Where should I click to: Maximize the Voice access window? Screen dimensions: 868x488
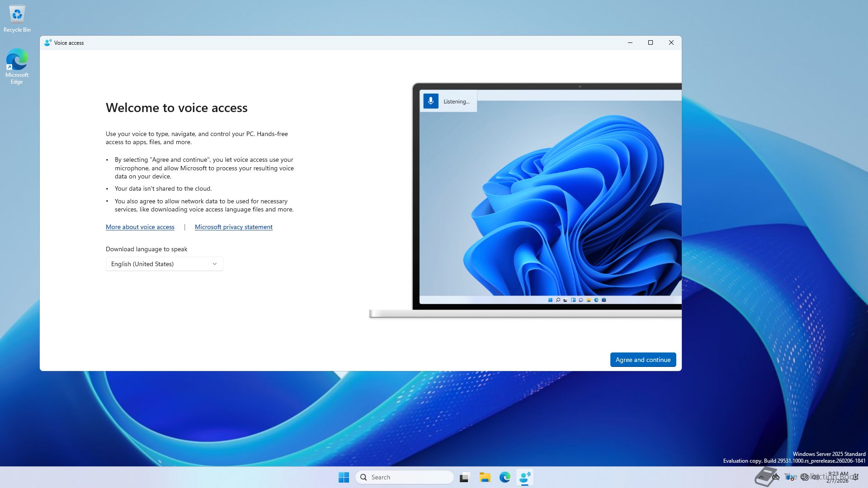650,42
